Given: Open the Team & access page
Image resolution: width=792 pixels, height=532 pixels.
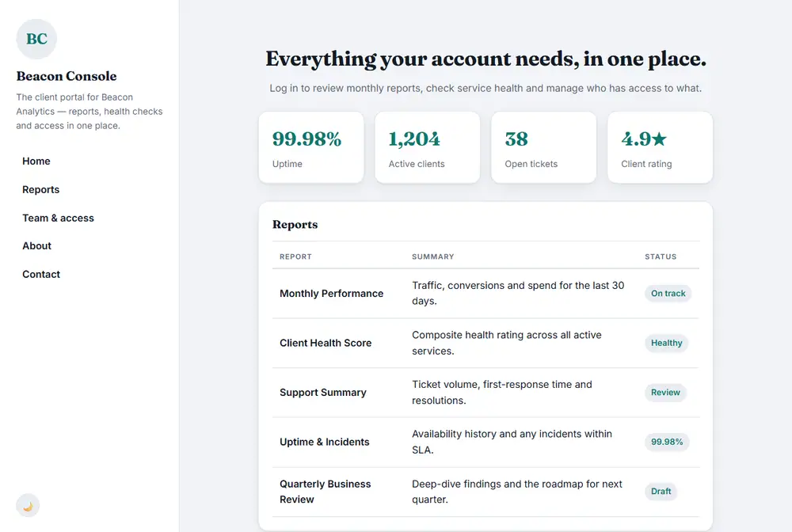Looking at the screenshot, I should click(58, 218).
